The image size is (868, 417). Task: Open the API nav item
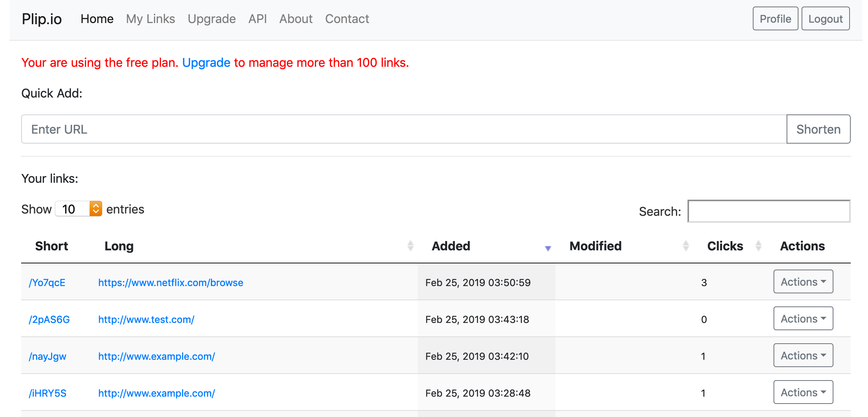point(257,19)
